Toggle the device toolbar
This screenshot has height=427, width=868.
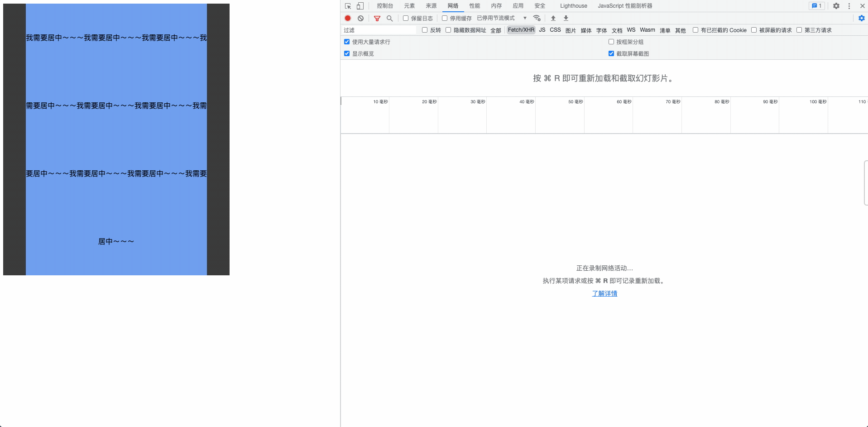[360, 6]
